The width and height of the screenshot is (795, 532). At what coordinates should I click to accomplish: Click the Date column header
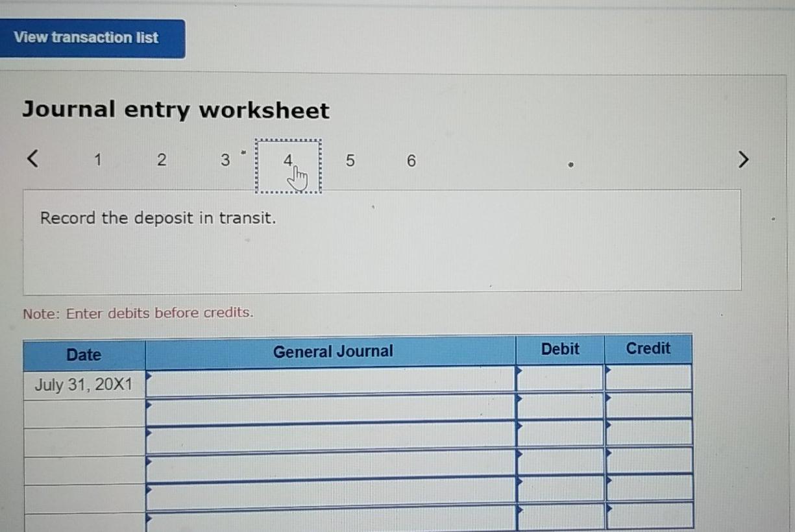pos(84,355)
